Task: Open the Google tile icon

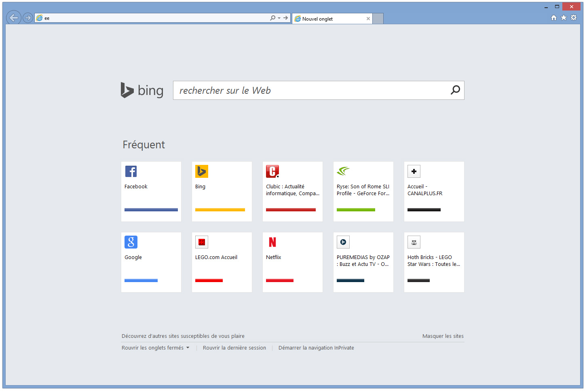Action: (131, 242)
